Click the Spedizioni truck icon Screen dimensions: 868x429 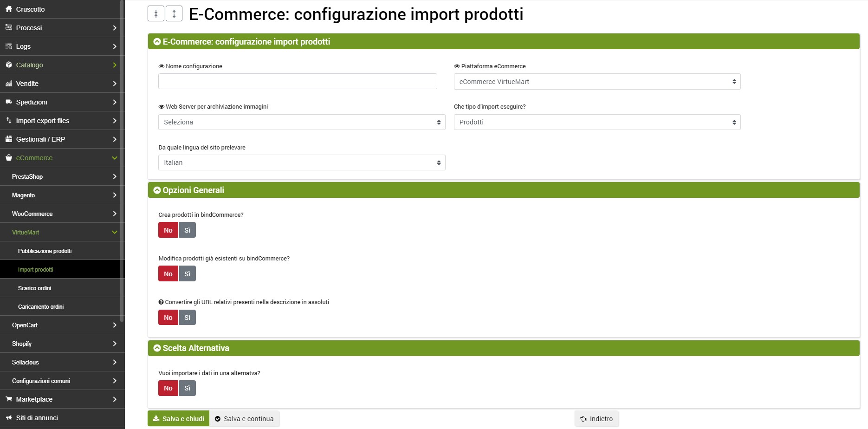(x=9, y=102)
